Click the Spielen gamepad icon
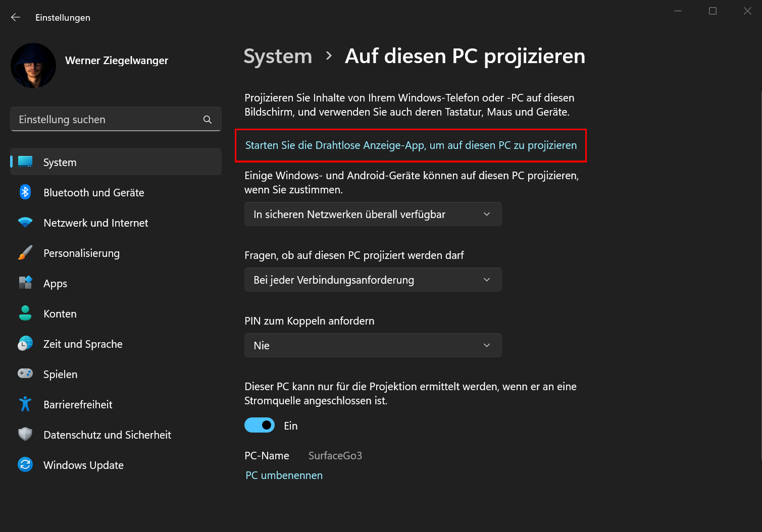Viewport: 762px width, 532px height. point(25,374)
